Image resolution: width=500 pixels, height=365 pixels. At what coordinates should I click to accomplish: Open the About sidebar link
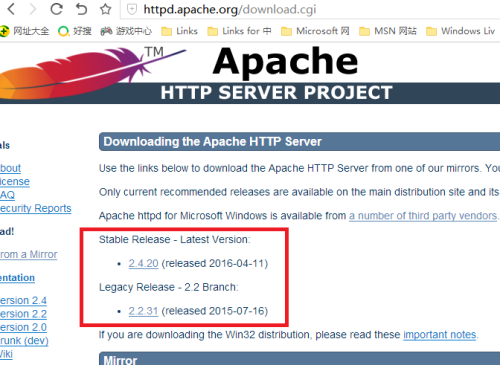(10, 168)
